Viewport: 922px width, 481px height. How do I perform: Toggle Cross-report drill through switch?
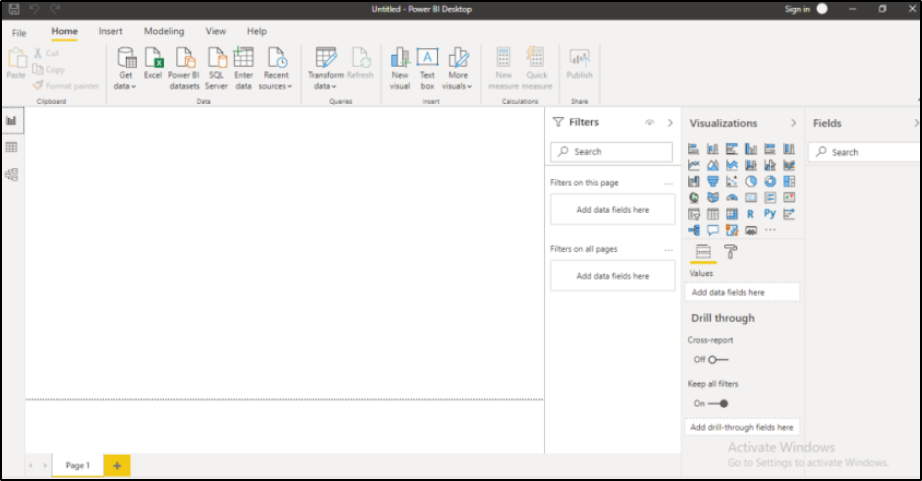pos(717,359)
